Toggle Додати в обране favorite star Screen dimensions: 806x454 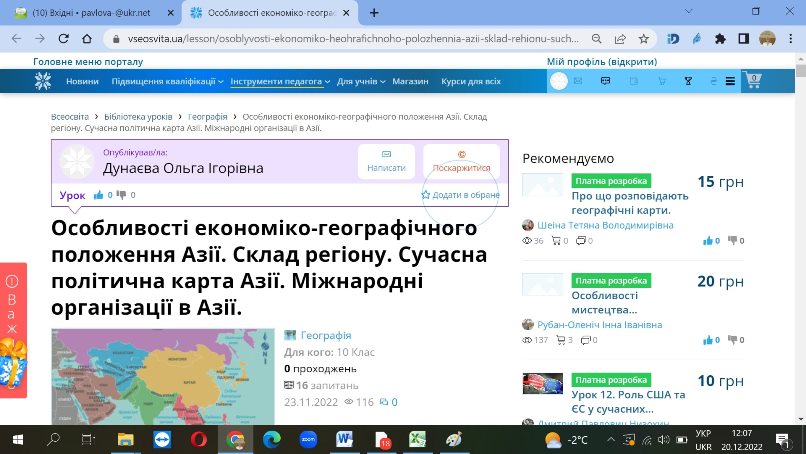[425, 195]
